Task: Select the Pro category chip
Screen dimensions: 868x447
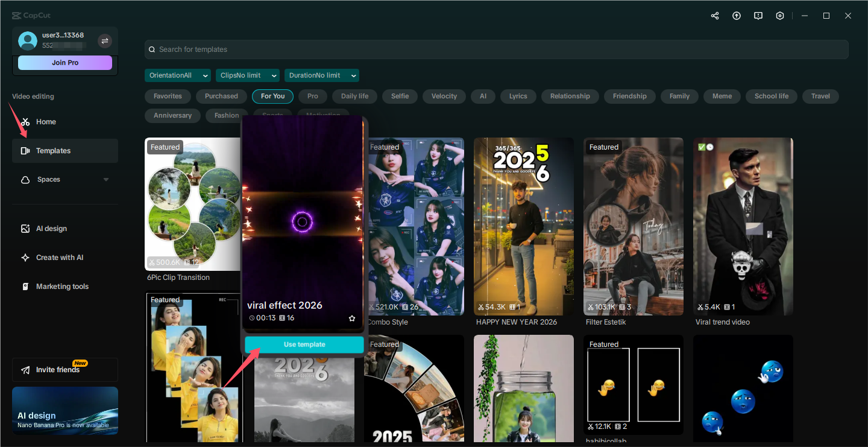Action: (313, 96)
